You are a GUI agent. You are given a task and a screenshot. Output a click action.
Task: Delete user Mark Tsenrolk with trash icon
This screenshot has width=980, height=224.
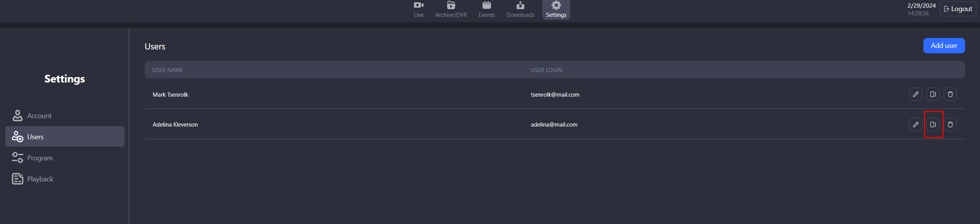950,94
